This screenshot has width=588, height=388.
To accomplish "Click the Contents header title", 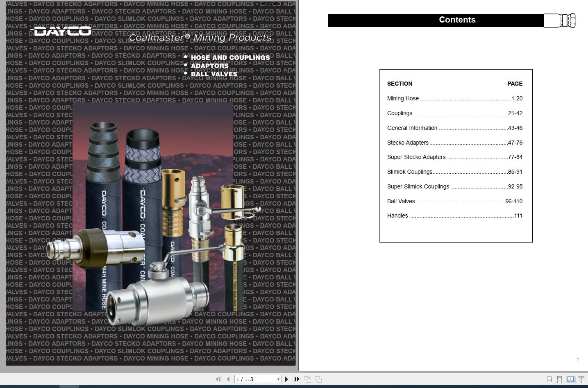I will click(x=457, y=20).
